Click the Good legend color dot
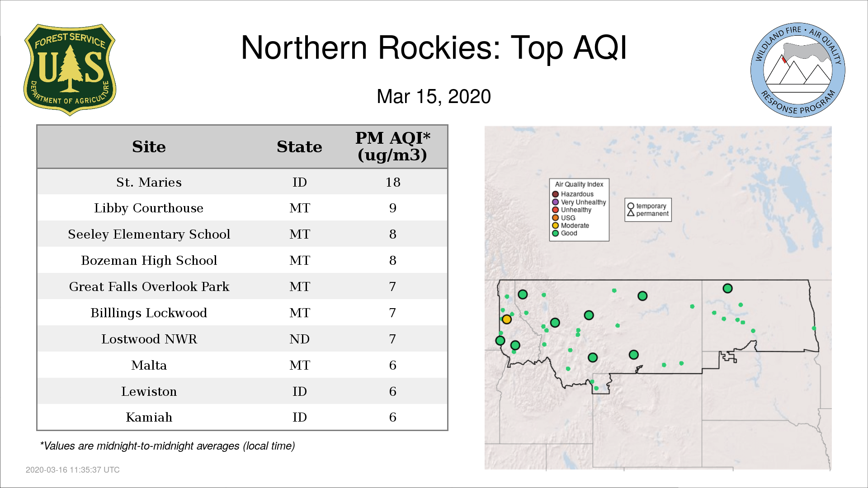868x488 pixels. point(556,233)
